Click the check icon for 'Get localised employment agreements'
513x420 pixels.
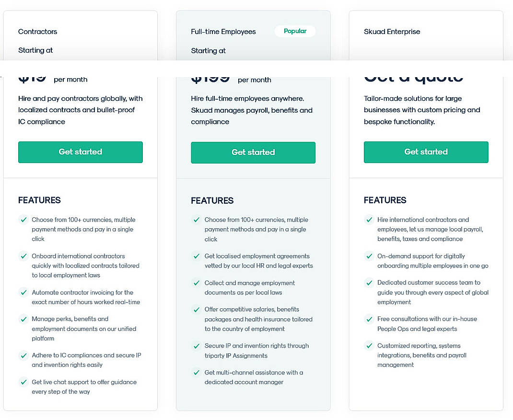click(x=196, y=256)
